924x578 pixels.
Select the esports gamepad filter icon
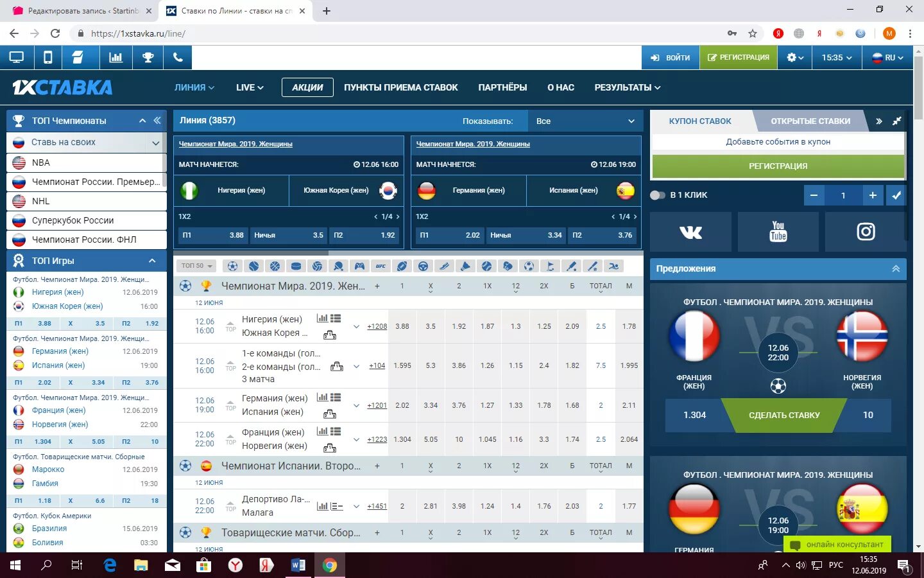359,266
